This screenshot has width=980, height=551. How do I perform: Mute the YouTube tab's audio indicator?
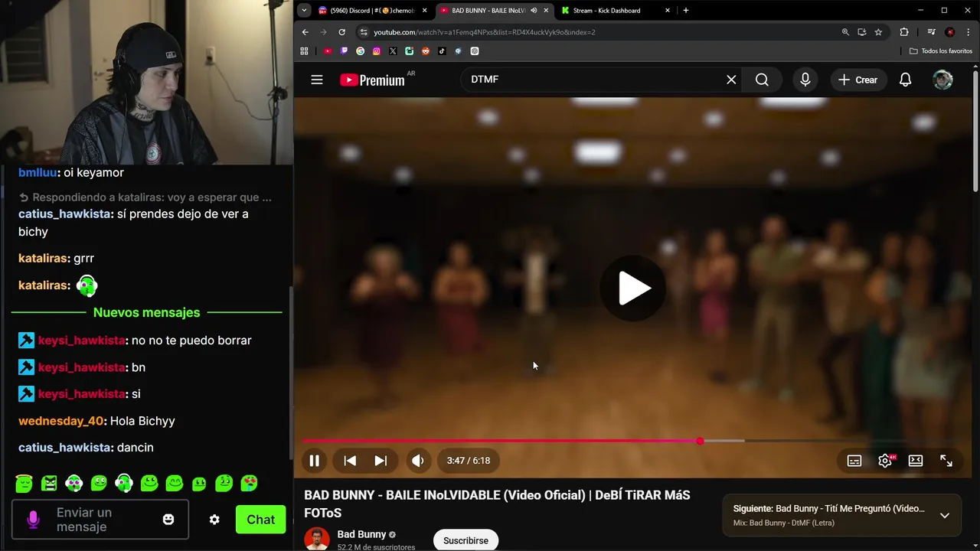click(x=534, y=10)
